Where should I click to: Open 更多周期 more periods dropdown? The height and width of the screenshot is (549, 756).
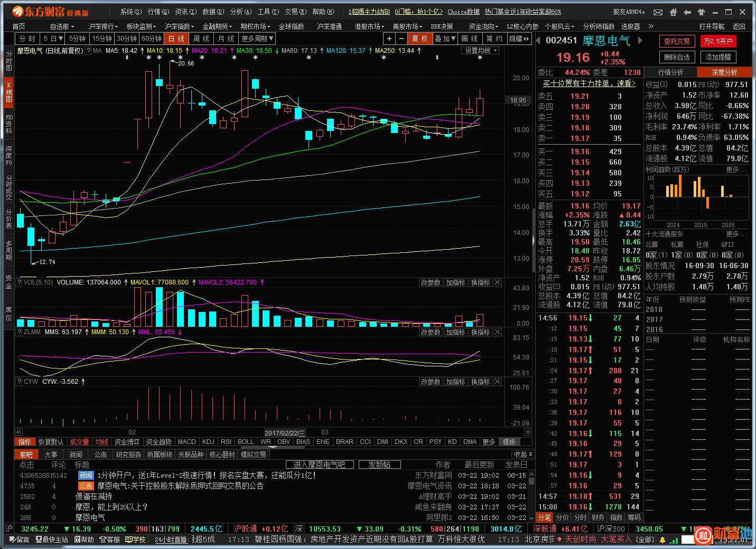point(257,39)
